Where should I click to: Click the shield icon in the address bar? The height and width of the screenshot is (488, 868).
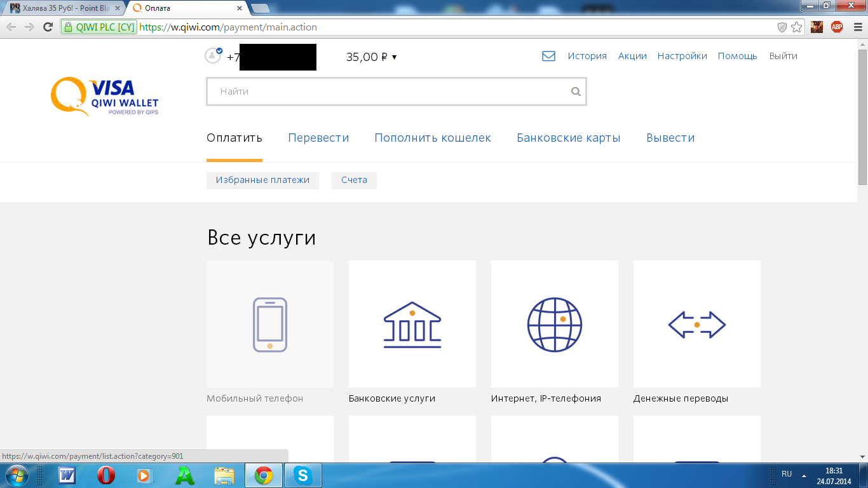click(782, 27)
